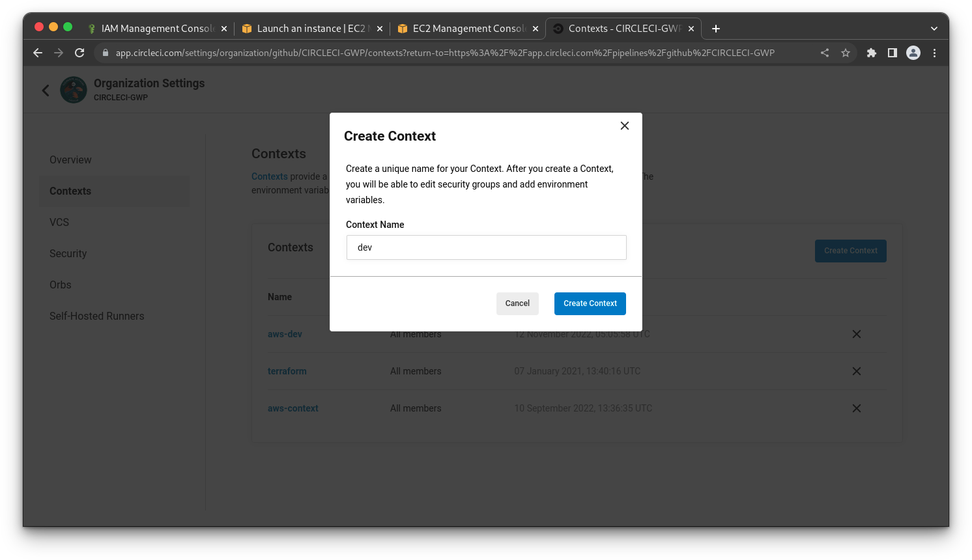Navigate back using the browser arrow
This screenshot has width=972, height=560.
tap(37, 53)
